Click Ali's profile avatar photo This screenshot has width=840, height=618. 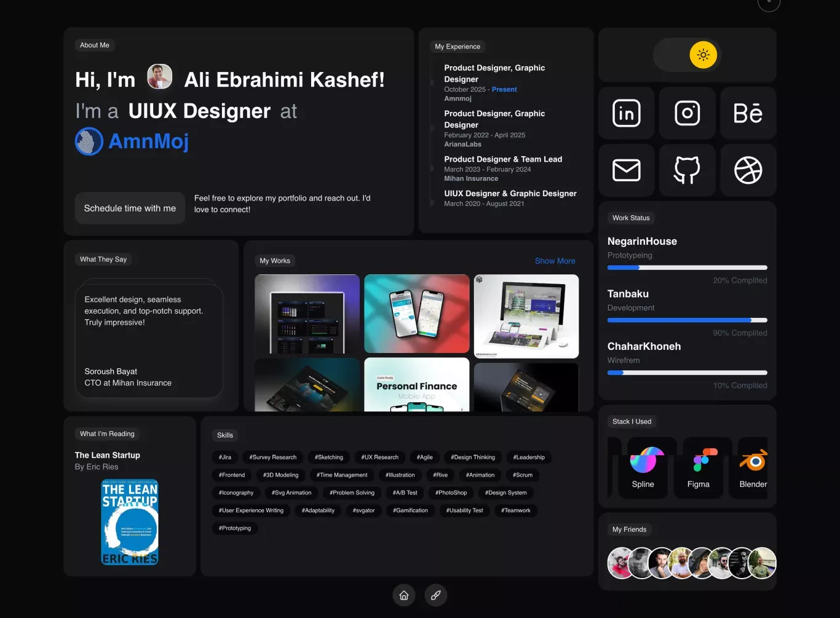click(160, 77)
